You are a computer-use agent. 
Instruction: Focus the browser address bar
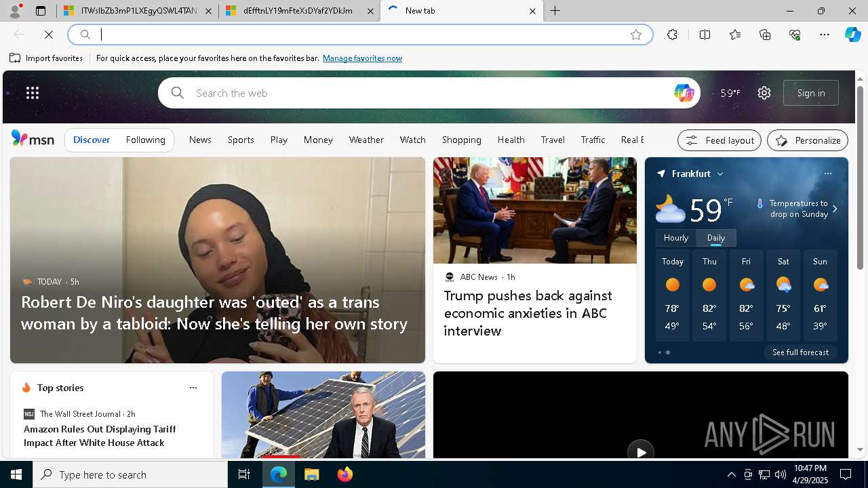pos(359,35)
